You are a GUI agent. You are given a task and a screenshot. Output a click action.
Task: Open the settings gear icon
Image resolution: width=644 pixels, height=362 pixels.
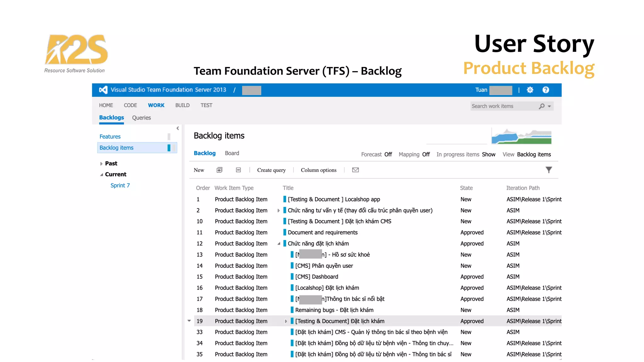pos(530,90)
